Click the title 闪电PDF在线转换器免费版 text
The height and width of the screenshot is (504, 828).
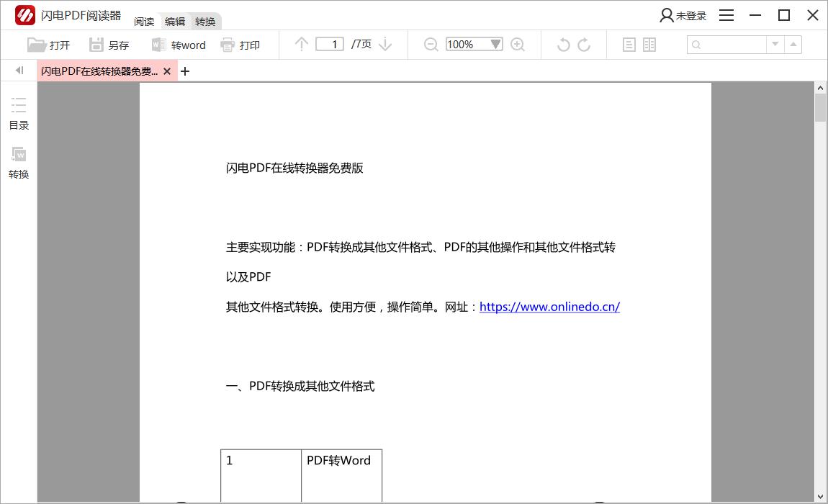[x=294, y=168]
